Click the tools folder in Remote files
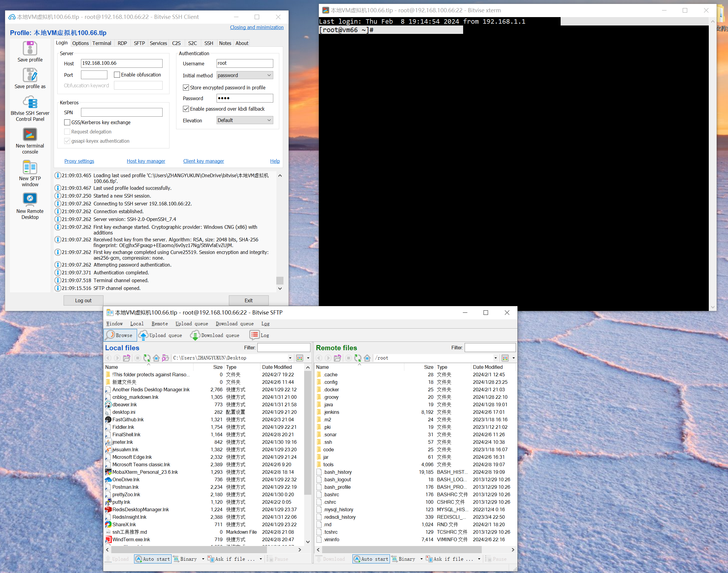Viewport: 728px width, 573px height. click(x=328, y=465)
